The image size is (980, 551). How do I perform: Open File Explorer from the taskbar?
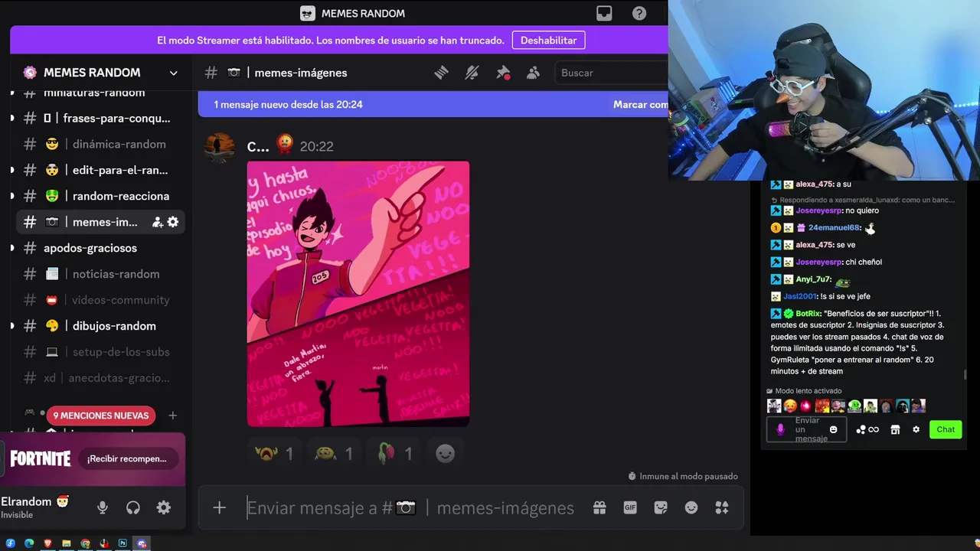point(67,543)
